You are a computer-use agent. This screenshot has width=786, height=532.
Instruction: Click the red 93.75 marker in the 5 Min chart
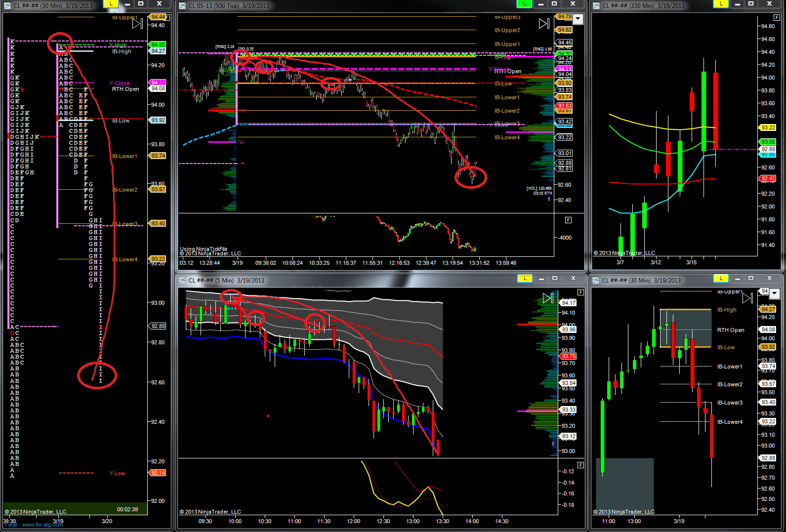tap(569, 356)
